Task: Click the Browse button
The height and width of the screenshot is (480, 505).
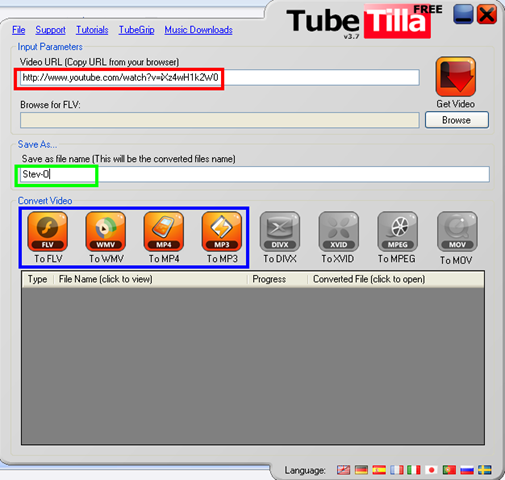Action: 457,120
